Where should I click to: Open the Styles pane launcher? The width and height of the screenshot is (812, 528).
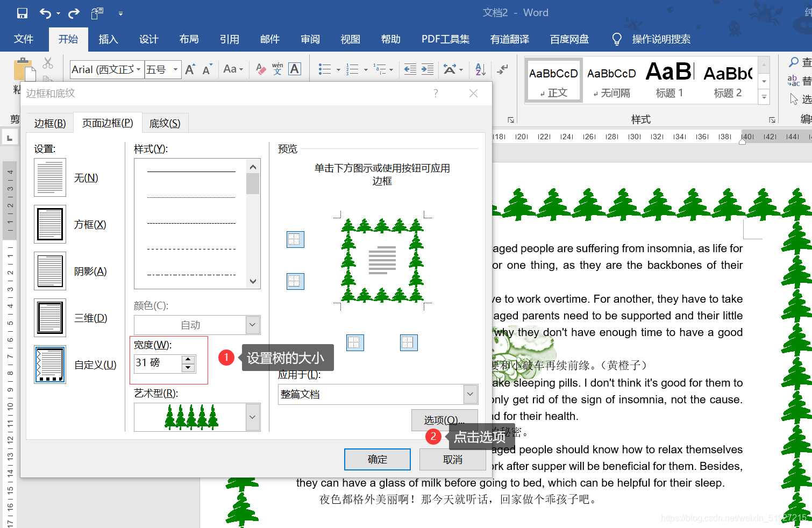(772, 120)
